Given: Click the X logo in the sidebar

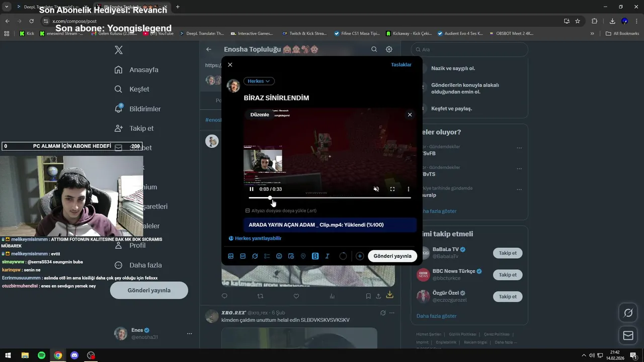Looking at the screenshot, I should coord(119,50).
